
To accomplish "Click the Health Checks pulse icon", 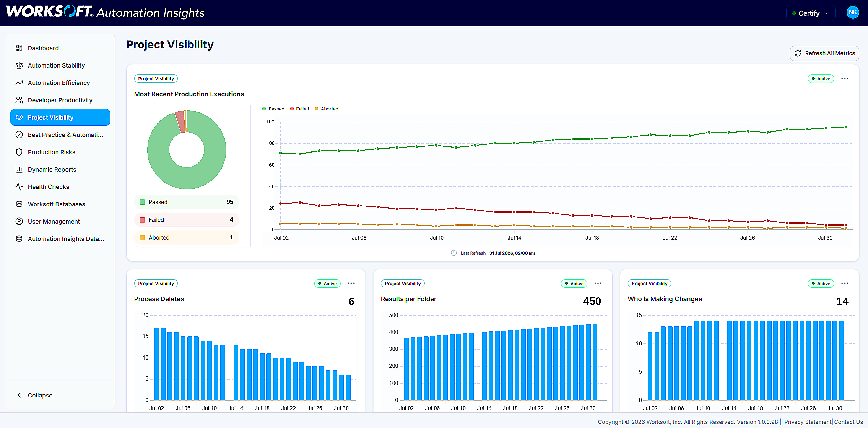I will point(19,187).
